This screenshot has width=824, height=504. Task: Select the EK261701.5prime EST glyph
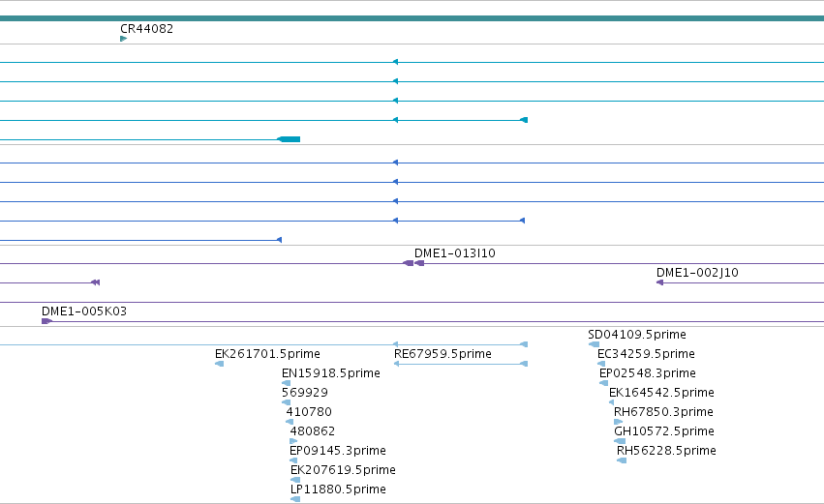click(220, 364)
